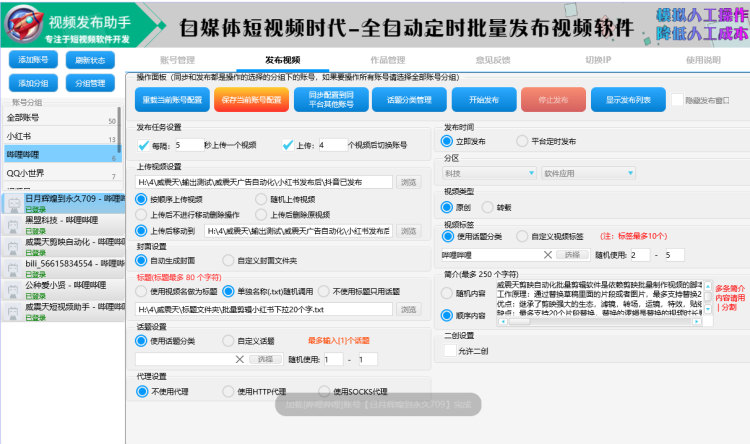Click upload interval seconds input field

click(x=189, y=145)
